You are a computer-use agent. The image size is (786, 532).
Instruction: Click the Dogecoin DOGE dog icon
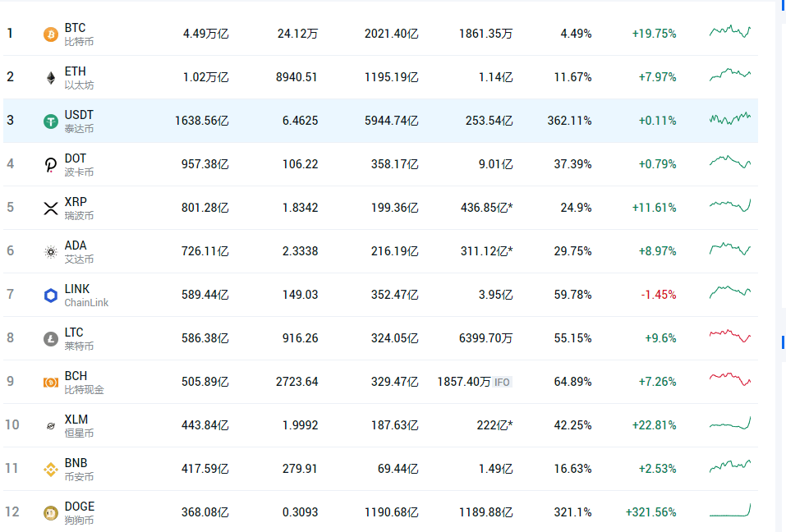[51, 513]
